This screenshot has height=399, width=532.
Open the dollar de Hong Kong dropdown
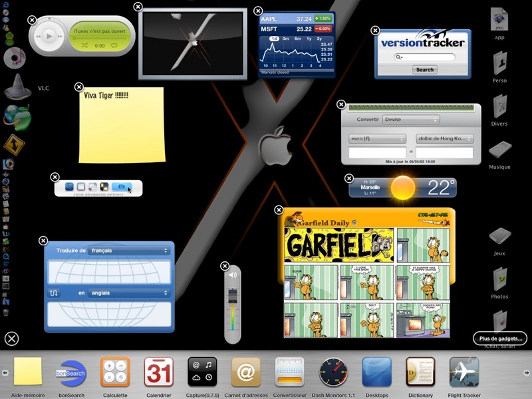click(444, 138)
